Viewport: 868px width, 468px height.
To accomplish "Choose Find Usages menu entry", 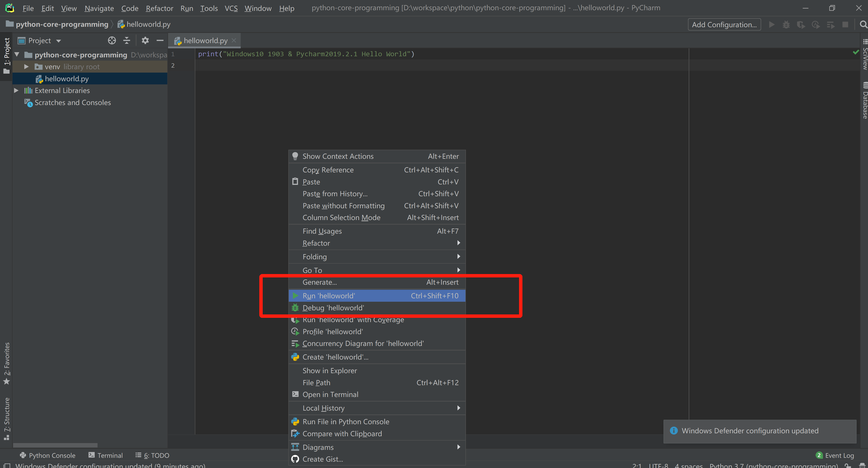I will pos(377,231).
